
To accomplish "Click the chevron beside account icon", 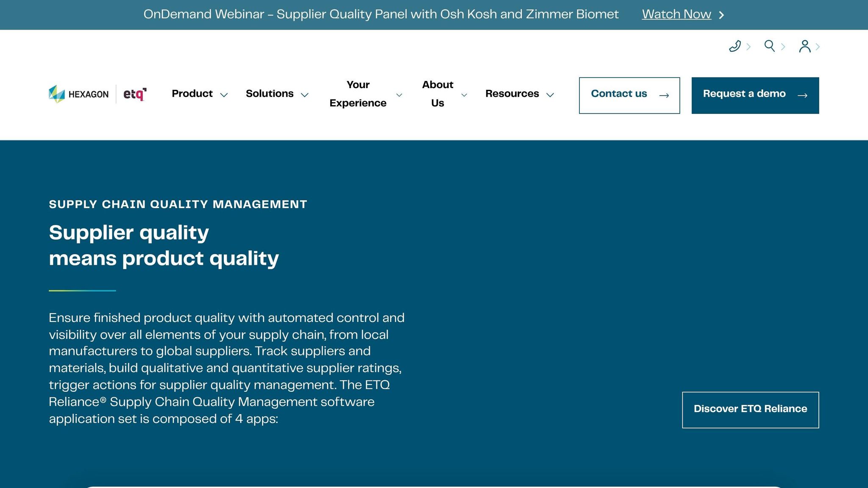I will point(818,47).
